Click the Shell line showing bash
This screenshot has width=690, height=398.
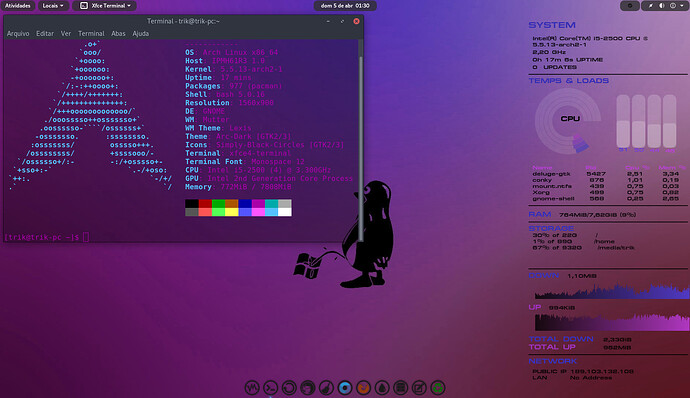pos(225,94)
